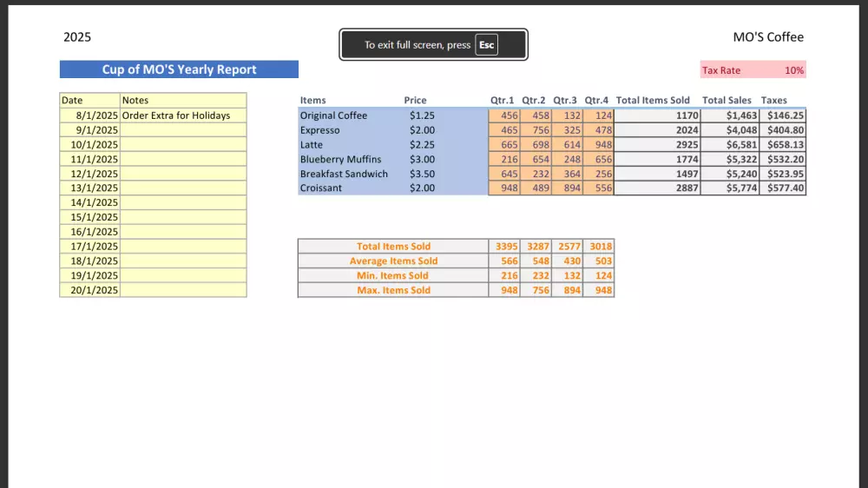Click the Total Sales column header
Screen dimensions: 868x488
(727, 100)
